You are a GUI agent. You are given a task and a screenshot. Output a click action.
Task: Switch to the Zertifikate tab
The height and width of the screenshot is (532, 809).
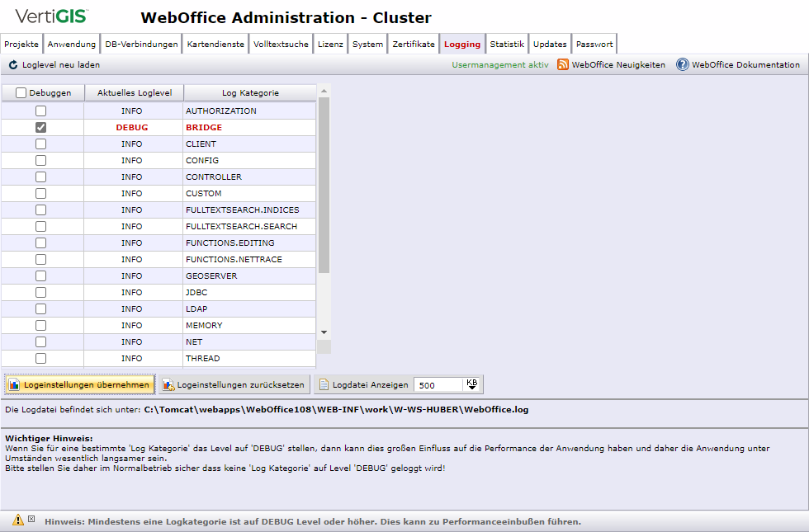pos(414,44)
